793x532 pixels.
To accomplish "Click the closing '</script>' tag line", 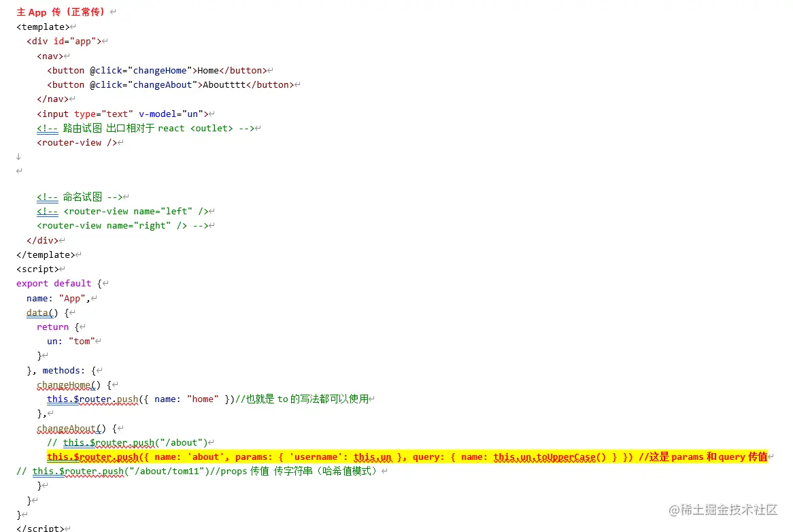I will click(40, 528).
